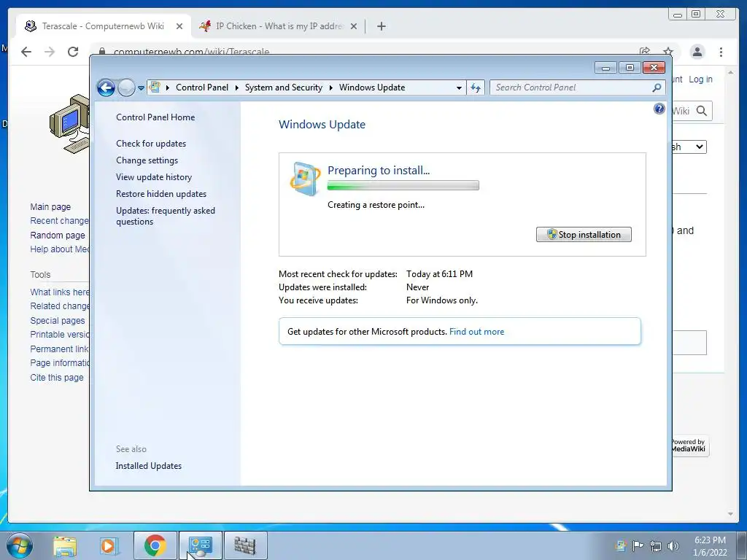Click Powered by MediaWiki badge
This screenshot has width=747, height=560.
click(x=690, y=446)
